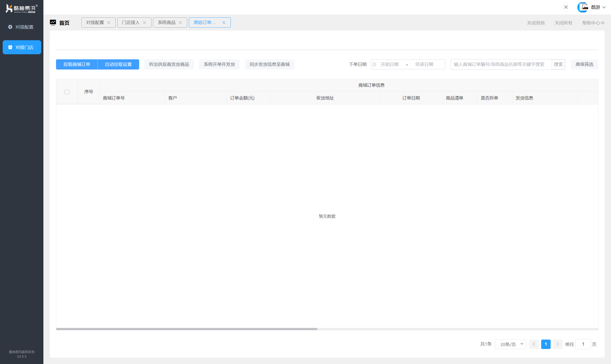Switch to the 系统商品 tab
The image size is (611, 364).
pyautogui.click(x=167, y=23)
